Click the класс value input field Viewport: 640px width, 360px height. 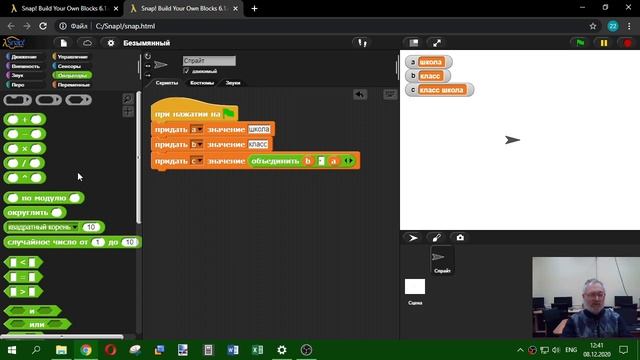tap(258, 144)
